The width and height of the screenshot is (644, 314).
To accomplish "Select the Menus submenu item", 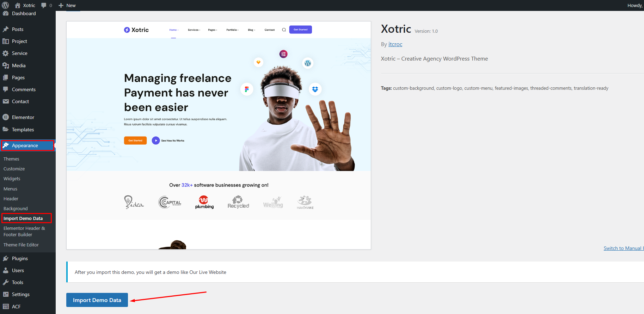I will [10, 189].
